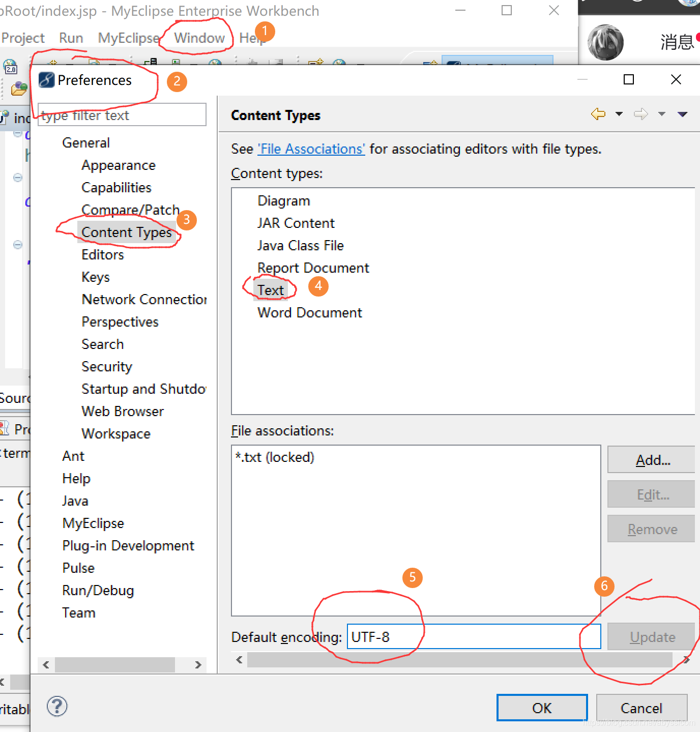This screenshot has height=732, width=700.
Task: Select Network Connections preference page
Action: coord(144,299)
